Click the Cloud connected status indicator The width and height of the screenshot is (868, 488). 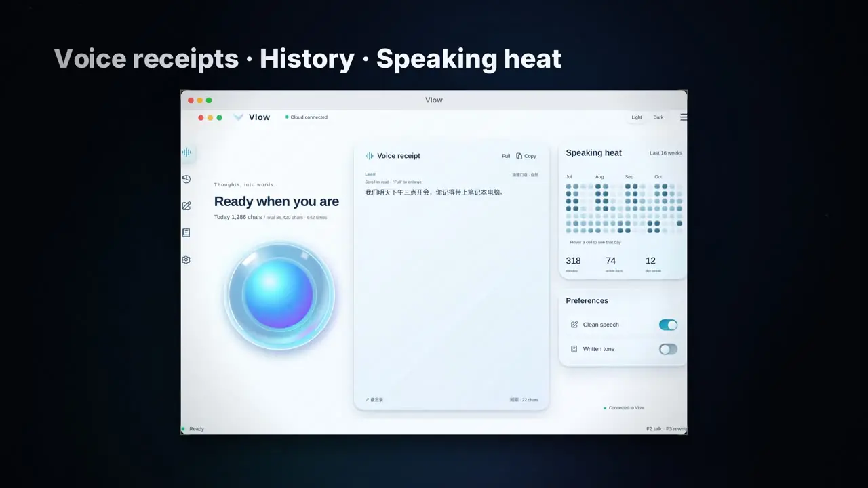(307, 117)
